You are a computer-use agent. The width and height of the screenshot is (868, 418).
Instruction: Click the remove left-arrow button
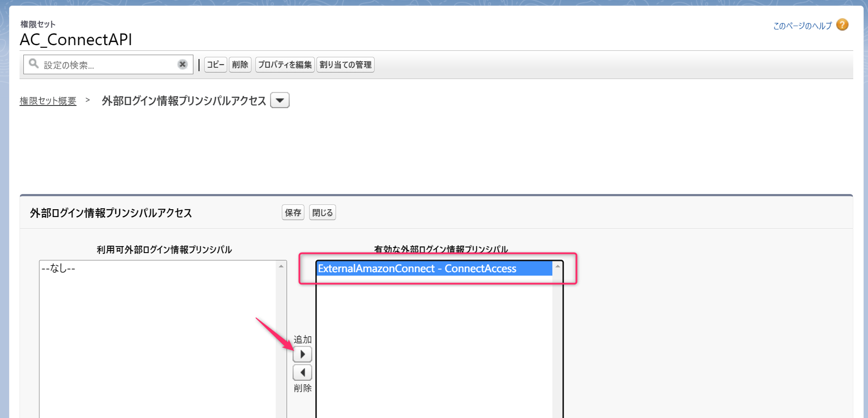point(303,372)
